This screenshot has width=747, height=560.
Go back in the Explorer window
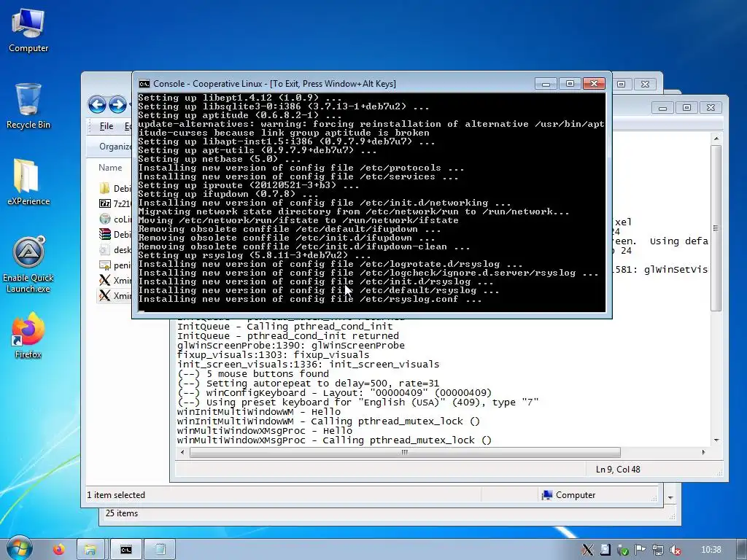[x=97, y=104]
